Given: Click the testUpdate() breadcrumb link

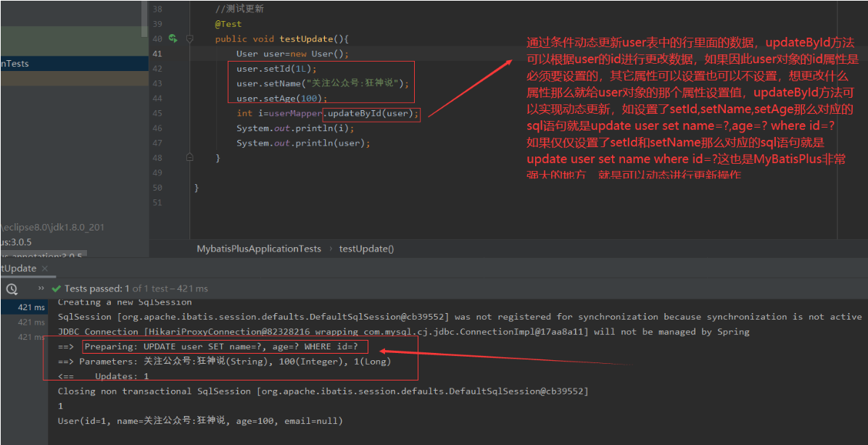Looking at the screenshot, I should point(366,248).
